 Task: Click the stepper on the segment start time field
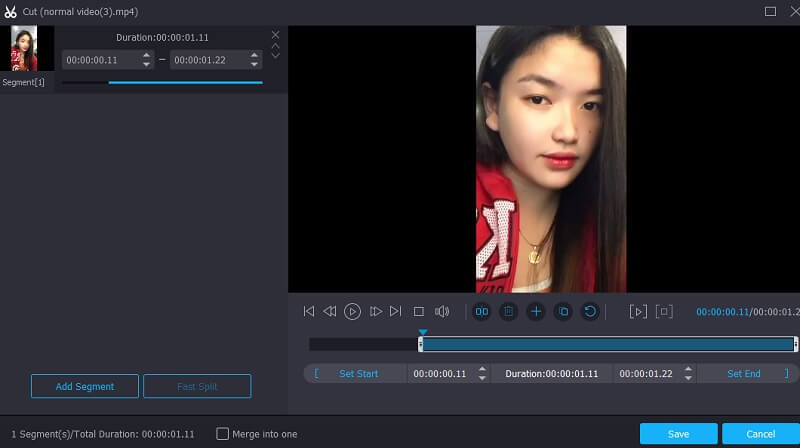point(147,60)
